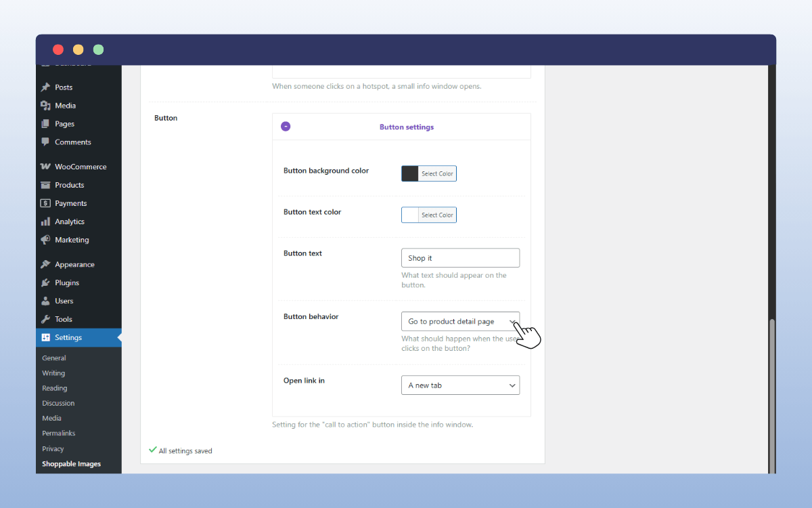Click the Pages icon in sidebar
Viewport: 812px width, 508px height.
(45, 124)
